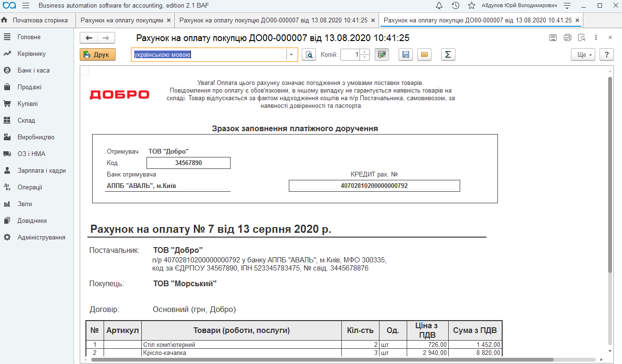Viewport: 622px width, 364px height.
Task: Open the favorites star icon
Action: tap(472, 6)
